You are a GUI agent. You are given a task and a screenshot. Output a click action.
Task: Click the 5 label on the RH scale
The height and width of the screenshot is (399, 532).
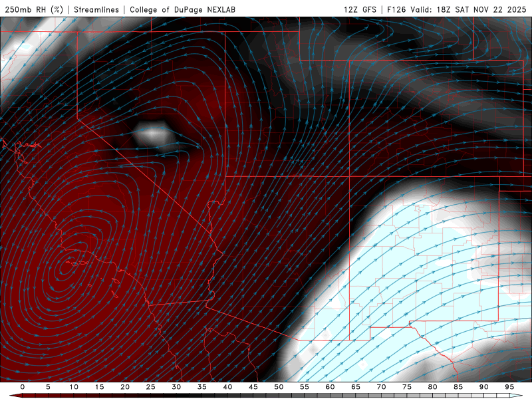(x=48, y=387)
